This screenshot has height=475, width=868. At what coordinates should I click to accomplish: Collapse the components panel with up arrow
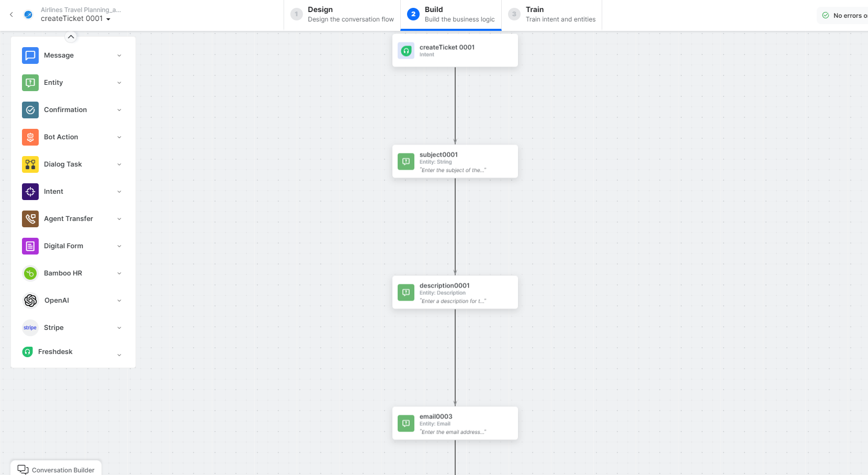point(71,37)
